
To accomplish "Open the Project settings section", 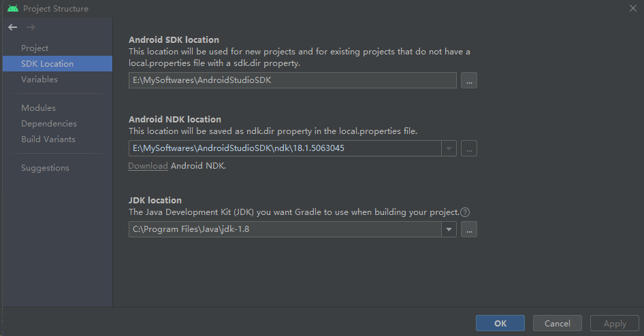I will coord(35,48).
